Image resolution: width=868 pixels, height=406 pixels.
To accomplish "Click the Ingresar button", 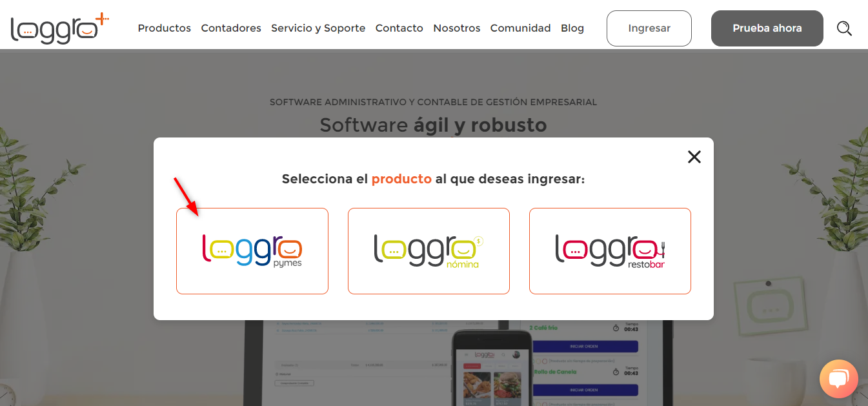I will point(649,28).
